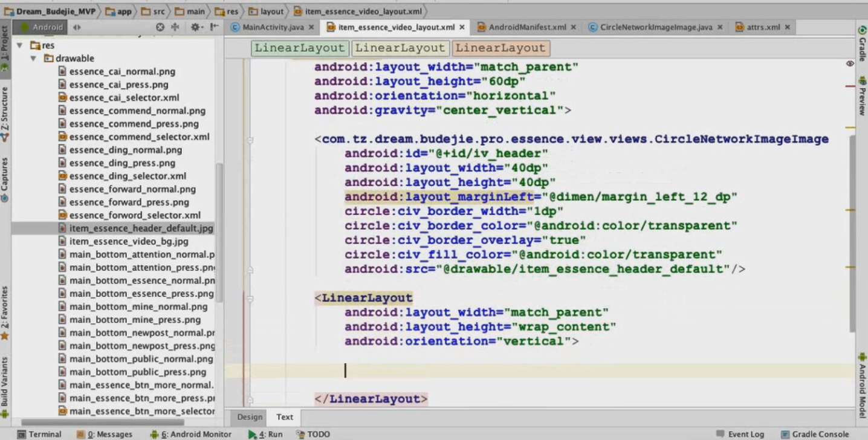Click the Project tree vertical scrollbar

pos(219,233)
